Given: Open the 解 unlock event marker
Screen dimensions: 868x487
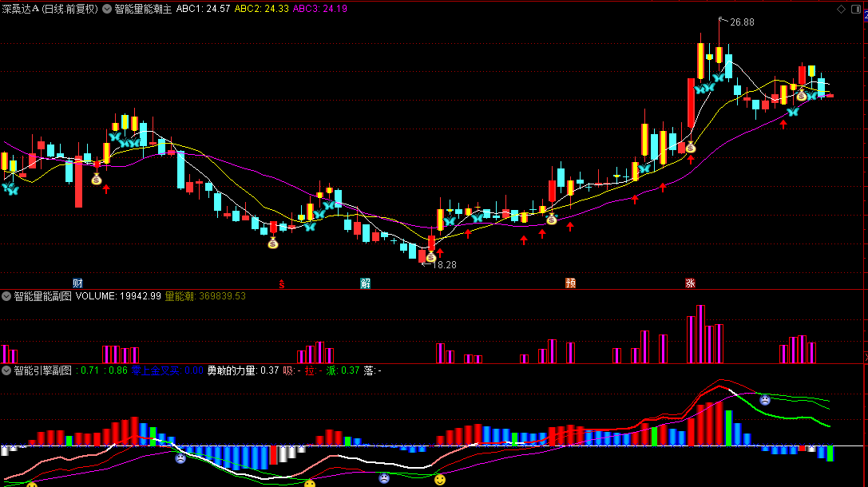Looking at the screenshot, I should 366,283.
